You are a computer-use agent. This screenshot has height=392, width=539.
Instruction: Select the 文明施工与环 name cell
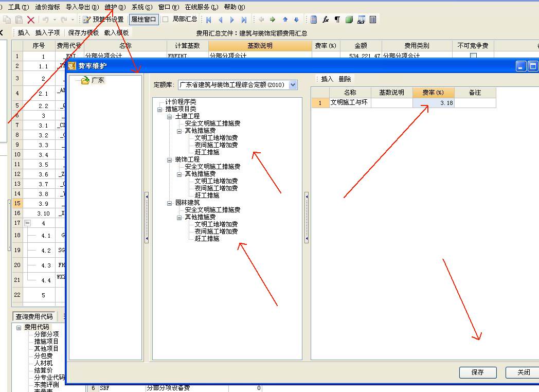click(x=350, y=103)
